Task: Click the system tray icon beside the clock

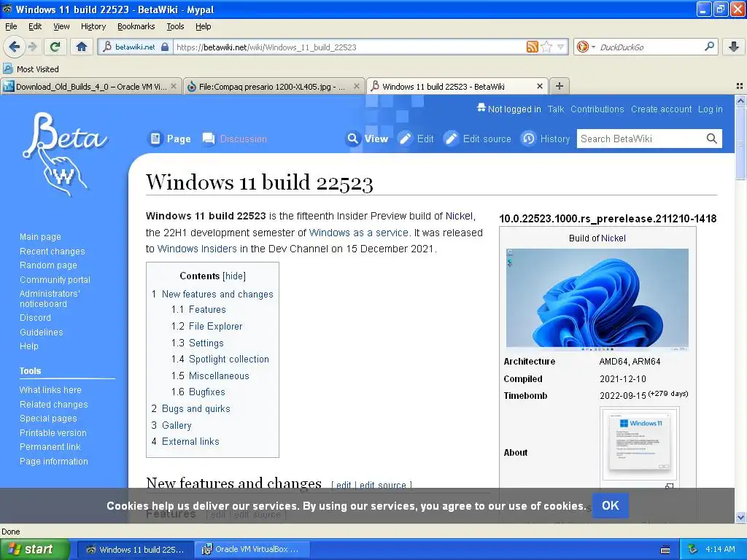Action: coord(693,549)
